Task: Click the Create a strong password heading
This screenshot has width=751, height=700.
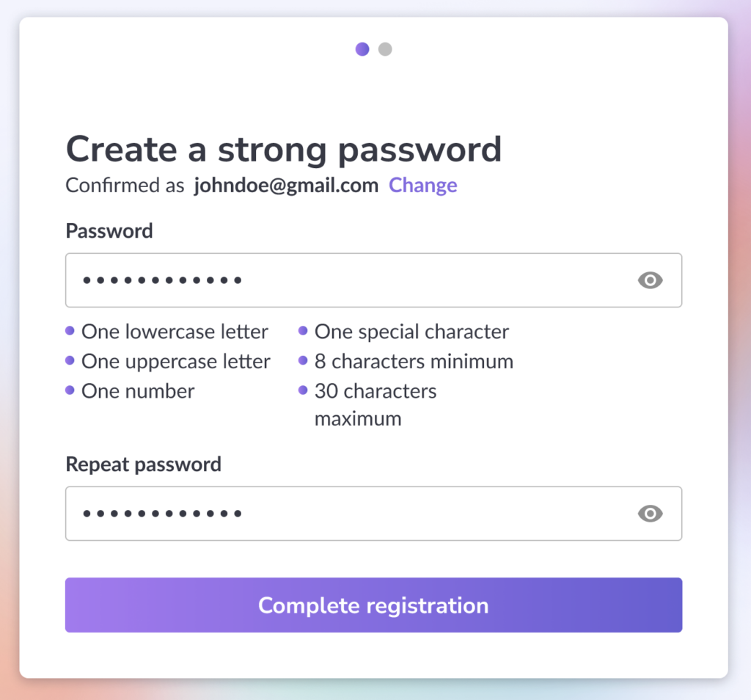Action: (284, 150)
